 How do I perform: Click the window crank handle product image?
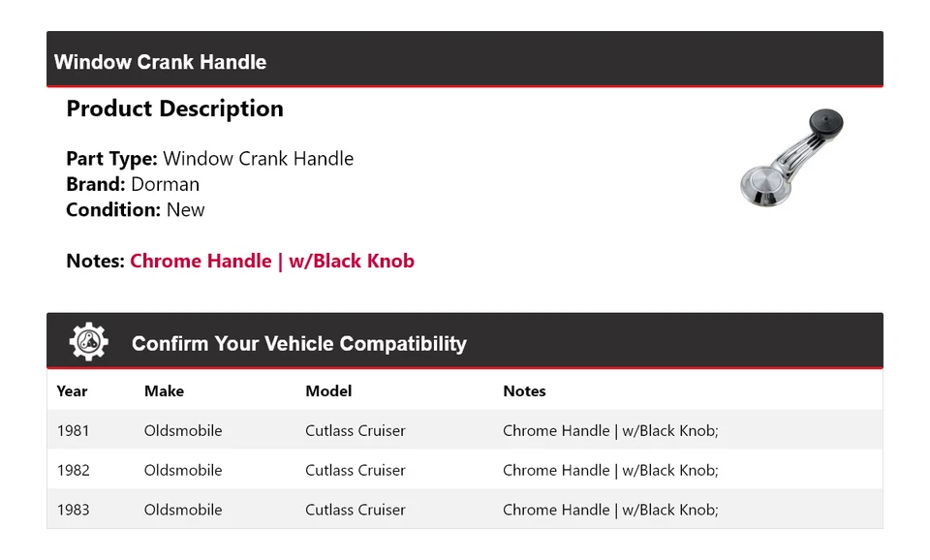791,158
